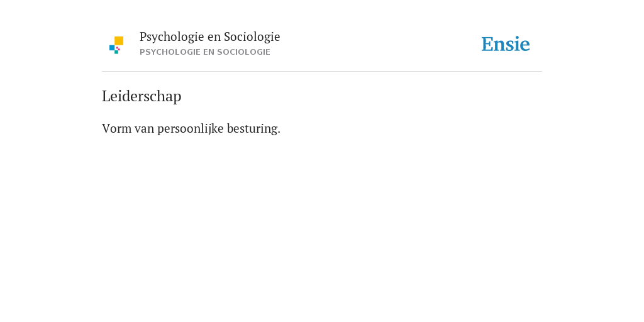Viewport: 644px width, 322px height.
Task: Select the uppercase PSYCHOLOGIE EN SOCIOLOGIE subtitle
Action: [x=205, y=52]
